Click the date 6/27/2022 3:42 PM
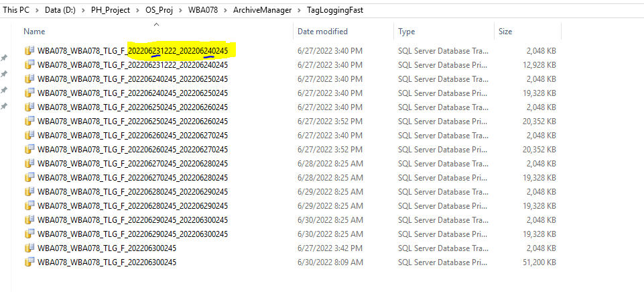The image size is (644, 292). (x=330, y=248)
